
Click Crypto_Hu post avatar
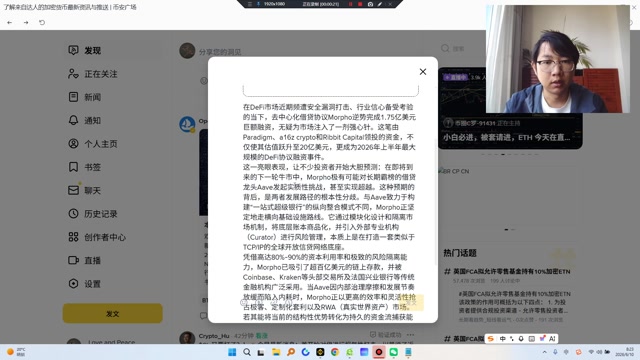pyautogui.click(x=187, y=338)
